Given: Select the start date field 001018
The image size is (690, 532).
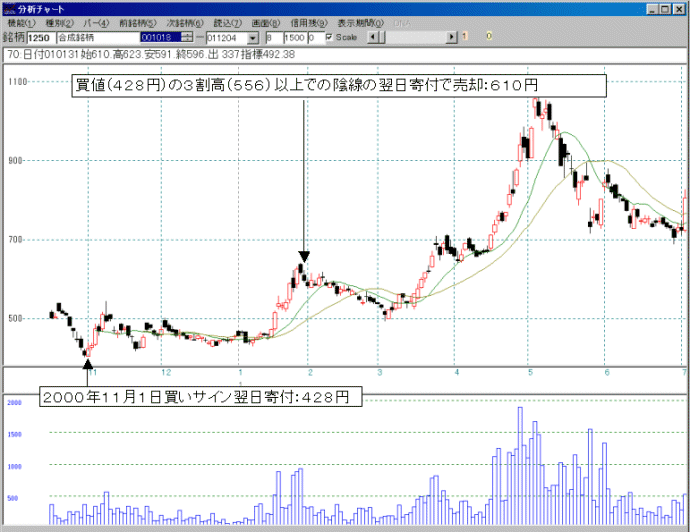Looking at the screenshot, I should click(158, 37).
